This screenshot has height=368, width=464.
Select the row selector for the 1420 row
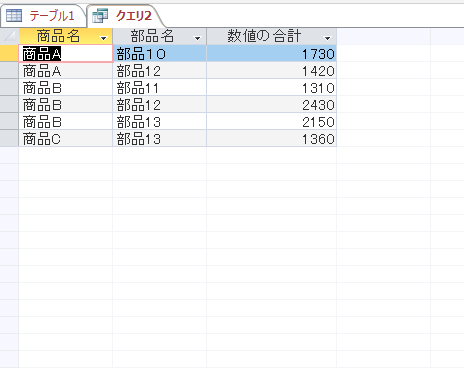9,71
